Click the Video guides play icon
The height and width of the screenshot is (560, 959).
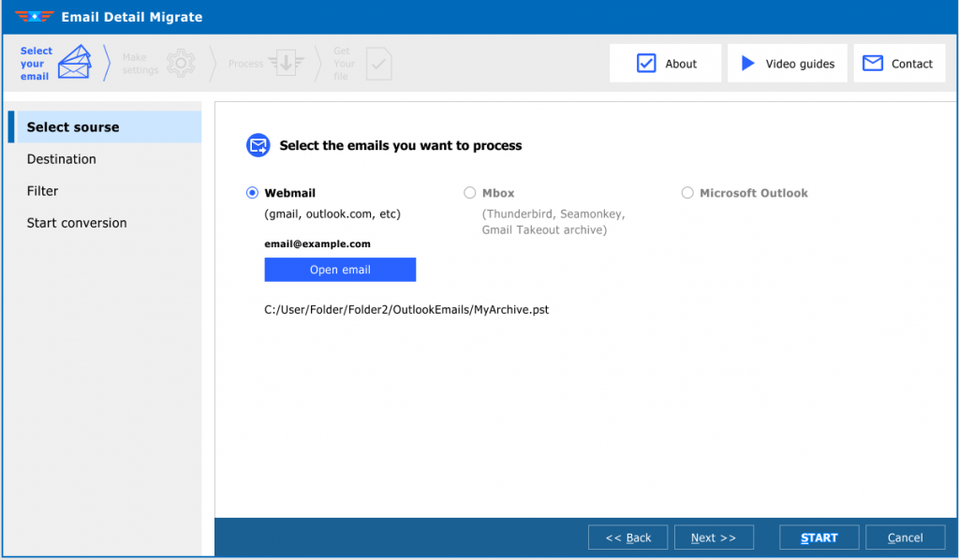click(748, 63)
